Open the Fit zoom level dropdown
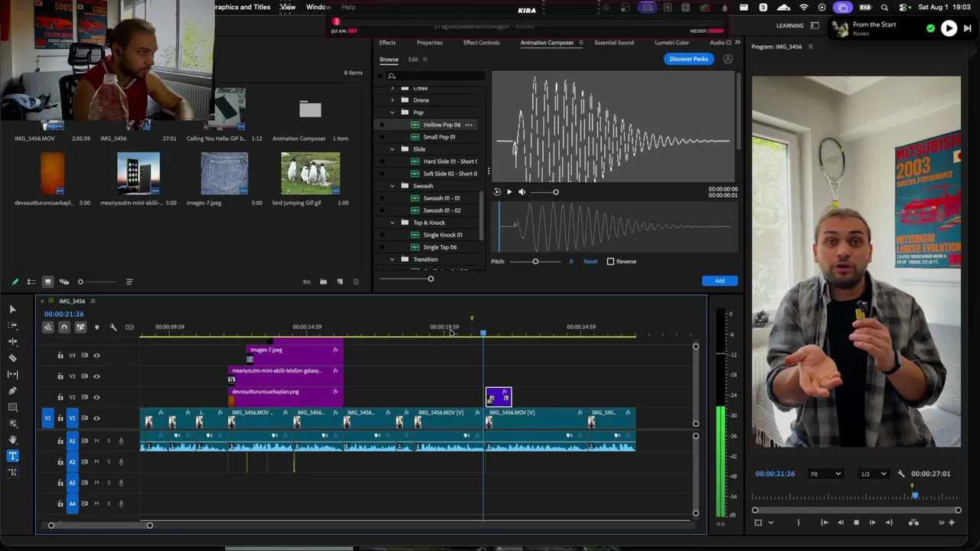This screenshot has width=980, height=551. (x=826, y=474)
